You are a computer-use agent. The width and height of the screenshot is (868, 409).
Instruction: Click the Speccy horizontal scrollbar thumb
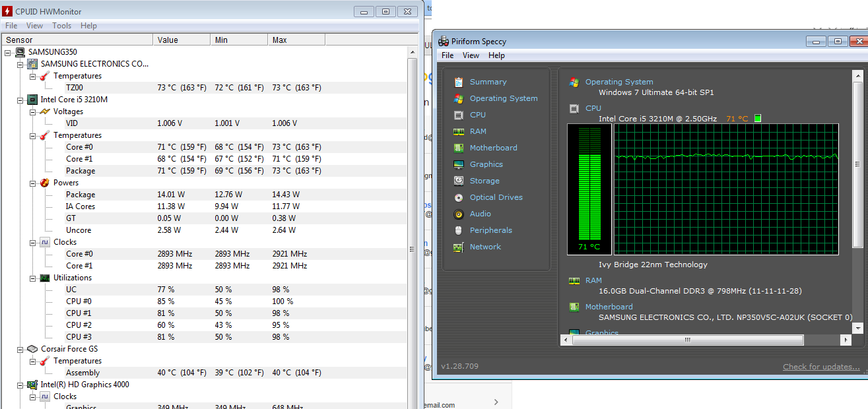[687, 340]
